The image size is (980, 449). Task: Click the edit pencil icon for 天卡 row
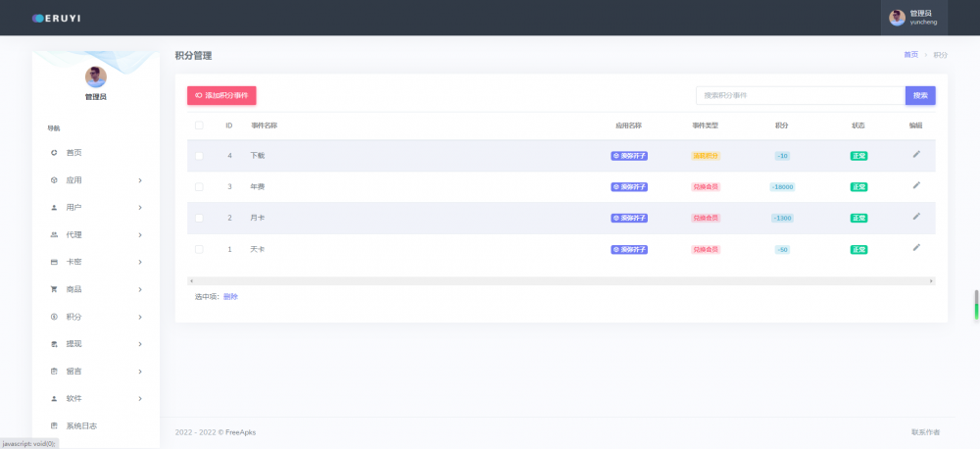pyautogui.click(x=916, y=248)
